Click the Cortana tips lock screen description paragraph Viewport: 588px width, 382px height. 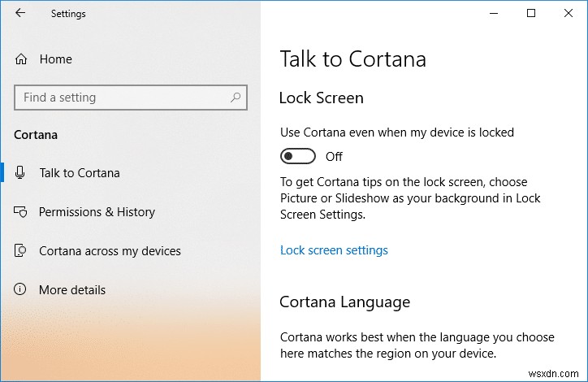click(410, 198)
